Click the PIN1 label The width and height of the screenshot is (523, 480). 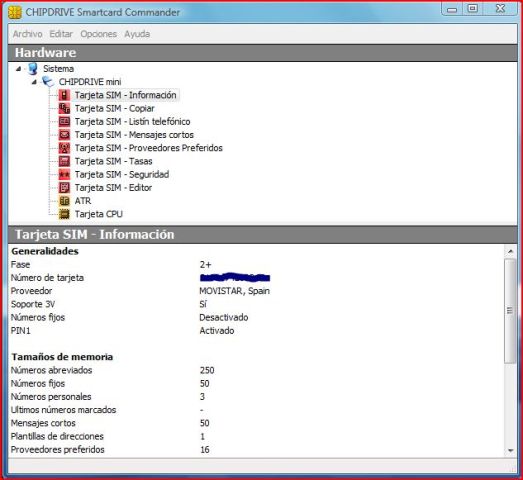[x=20, y=331]
